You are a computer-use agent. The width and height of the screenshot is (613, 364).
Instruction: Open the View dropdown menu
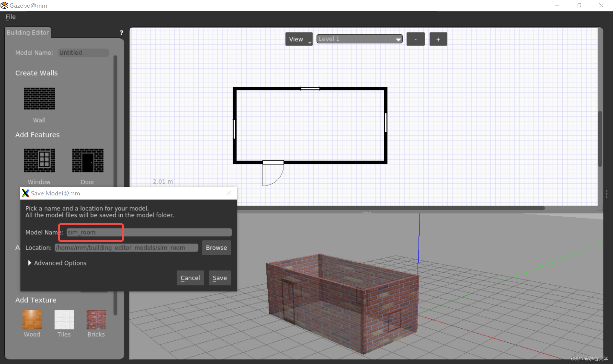click(299, 39)
